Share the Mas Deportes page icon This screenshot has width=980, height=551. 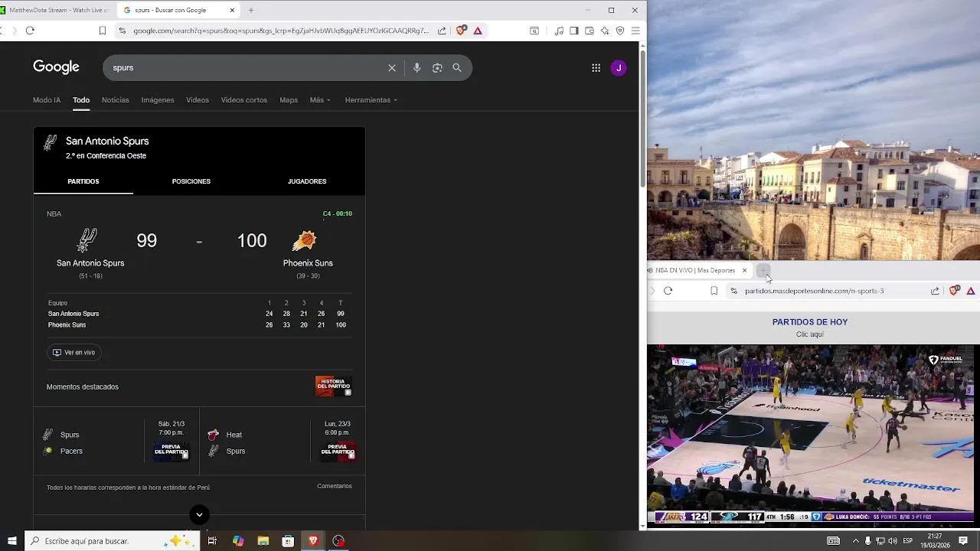(935, 291)
